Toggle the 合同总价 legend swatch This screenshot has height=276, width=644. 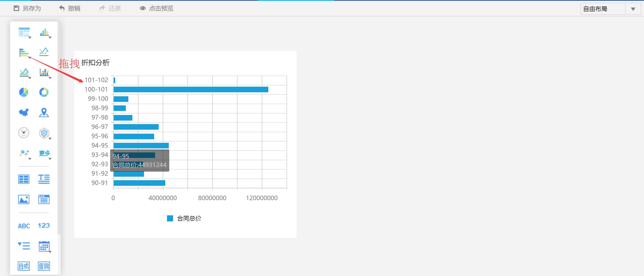point(170,218)
